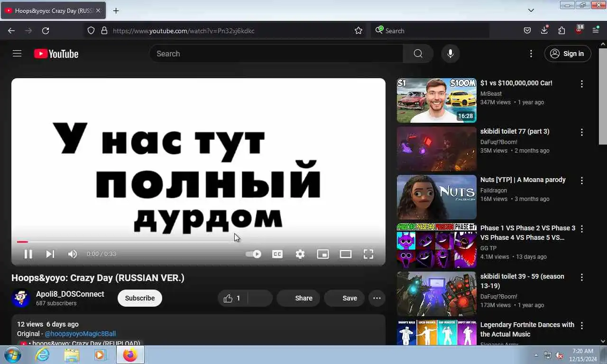Open options for Nuts Moana parody
Screen dimensions: 607x364
(582, 181)
